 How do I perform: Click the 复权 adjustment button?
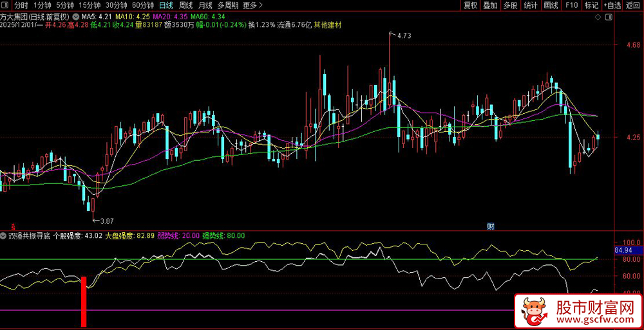pos(470,5)
